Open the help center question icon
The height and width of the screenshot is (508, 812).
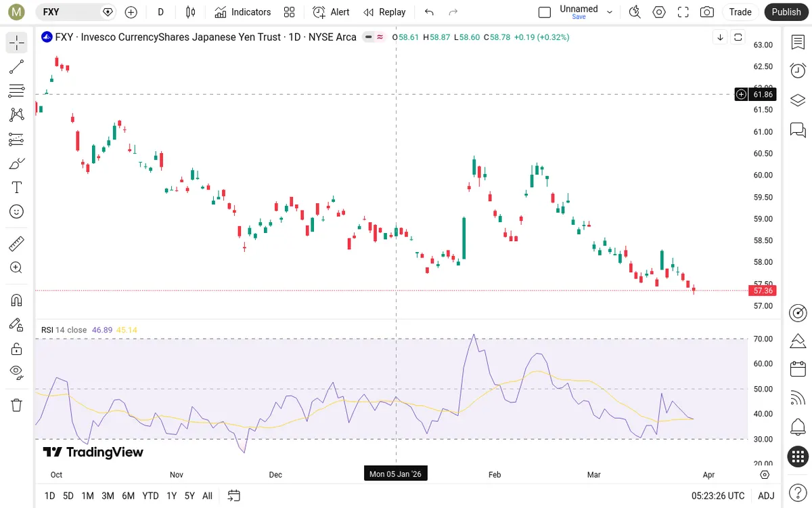pos(798,491)
